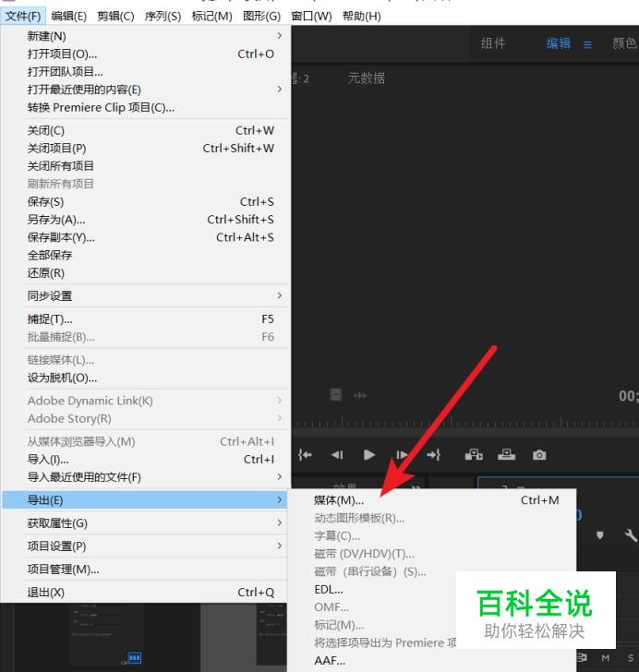Choose 退出(X) to quit

tap(145, 593)
